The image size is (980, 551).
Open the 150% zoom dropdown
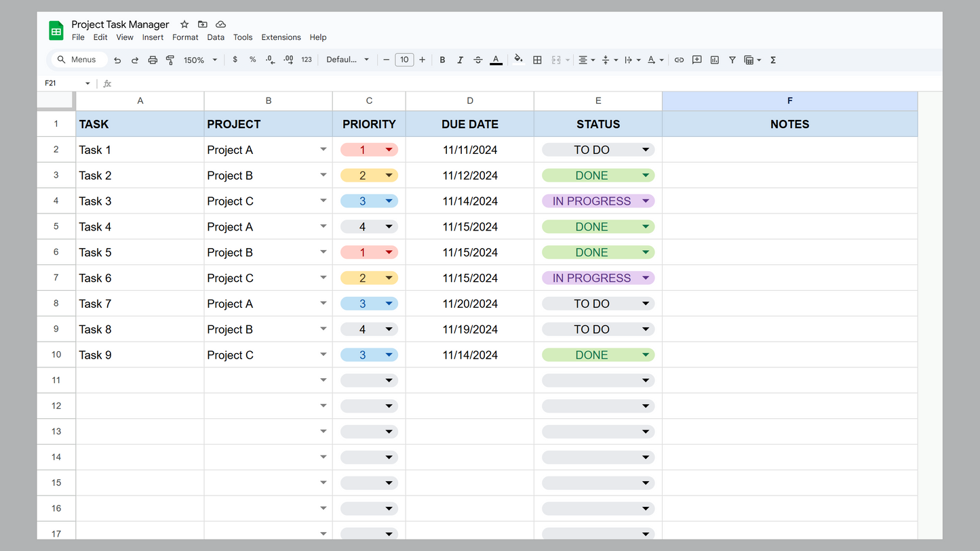coord(200,60)
